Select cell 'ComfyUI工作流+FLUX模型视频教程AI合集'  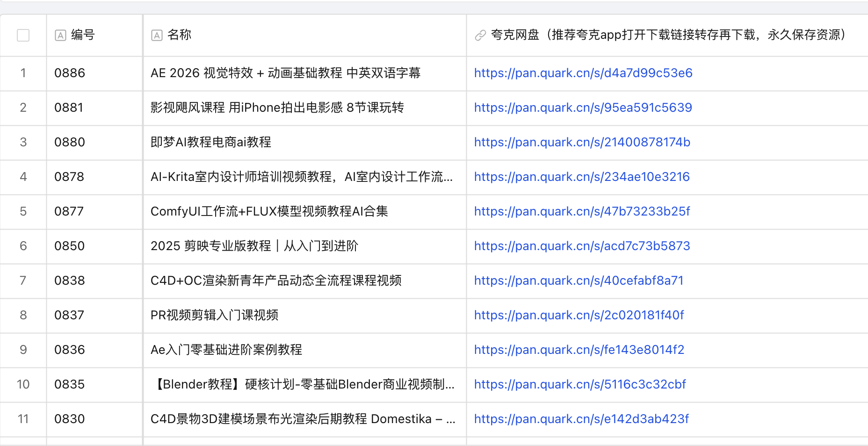coord(304,212)
